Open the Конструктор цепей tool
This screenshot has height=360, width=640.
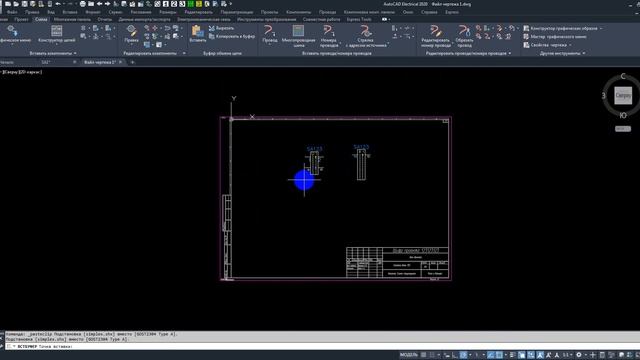click(x=57, y=34)
